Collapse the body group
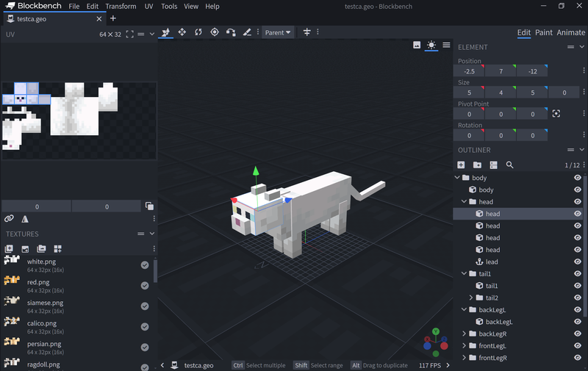 (457, 177)
